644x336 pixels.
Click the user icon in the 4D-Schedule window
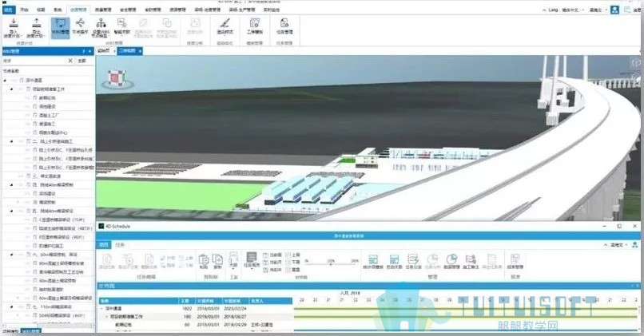(x=635, y=245)
